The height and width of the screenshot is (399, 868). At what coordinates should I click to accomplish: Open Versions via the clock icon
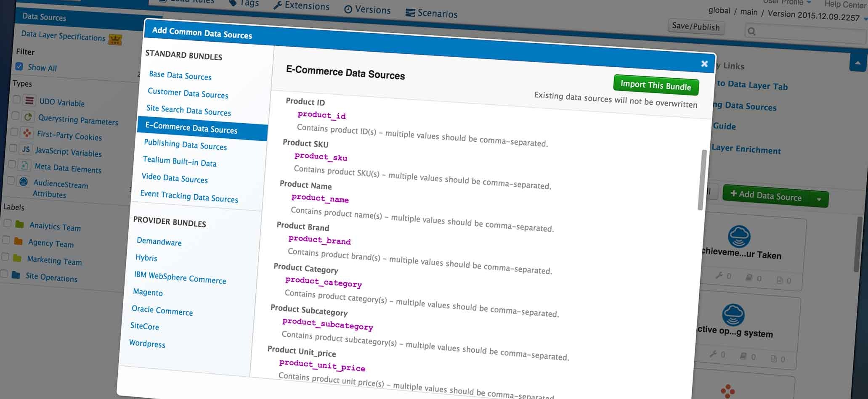click(348, 10)
